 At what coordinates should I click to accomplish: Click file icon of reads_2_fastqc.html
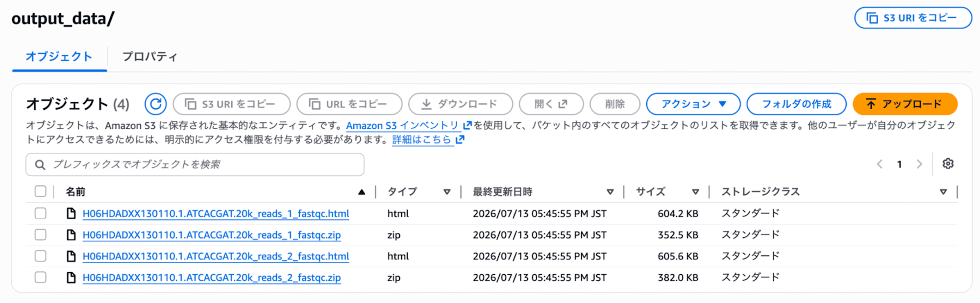(x=71, y=256)
